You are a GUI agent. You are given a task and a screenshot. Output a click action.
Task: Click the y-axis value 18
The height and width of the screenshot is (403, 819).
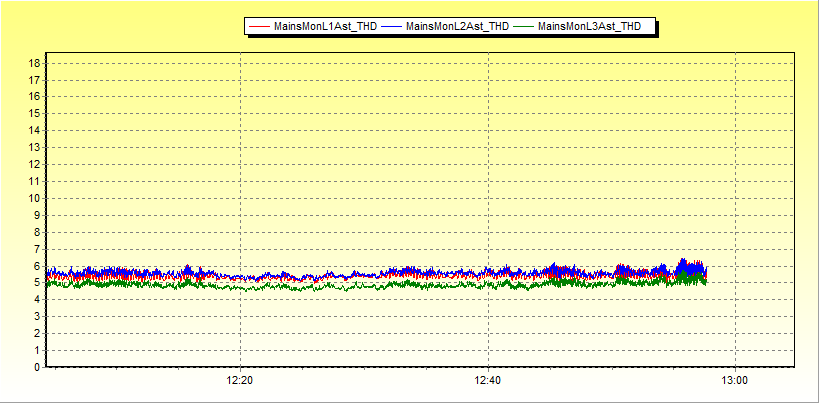coord(34,63)
